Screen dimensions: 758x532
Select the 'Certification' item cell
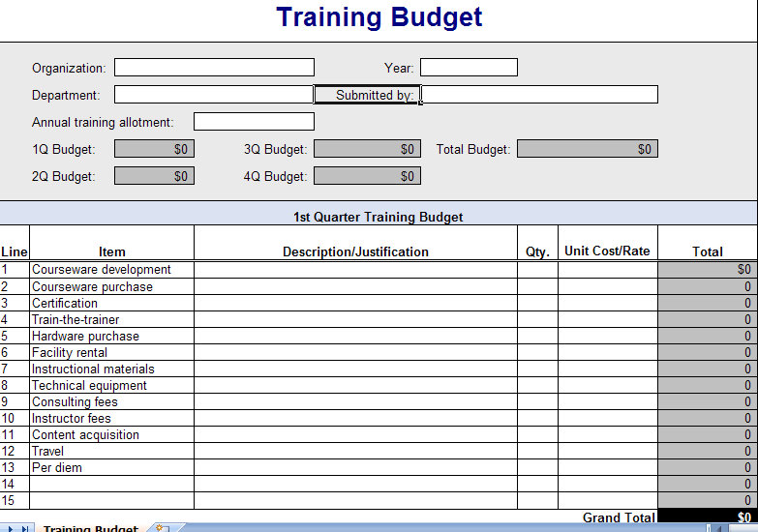pos(111,303)
